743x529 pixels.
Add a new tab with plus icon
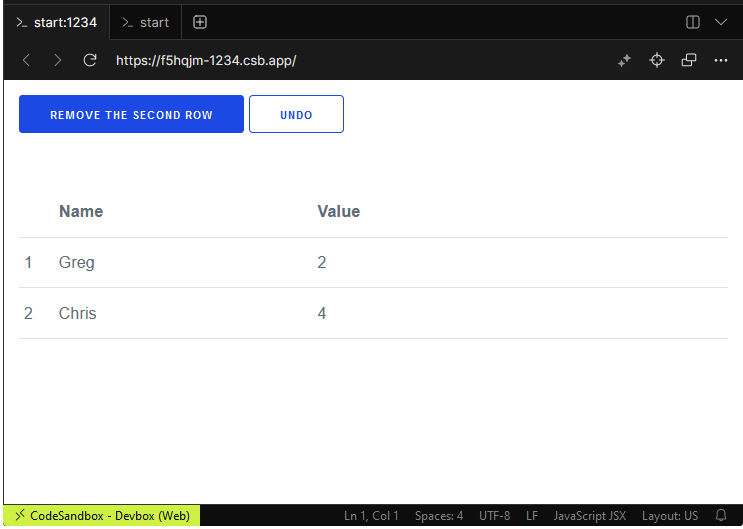(200, 22)
